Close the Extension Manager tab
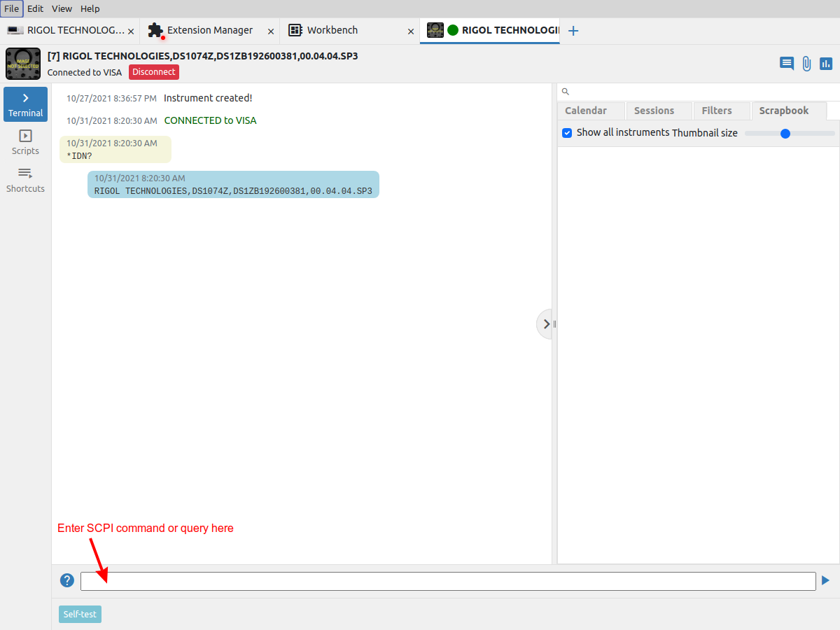840x630 pixels. coord(271,31)
